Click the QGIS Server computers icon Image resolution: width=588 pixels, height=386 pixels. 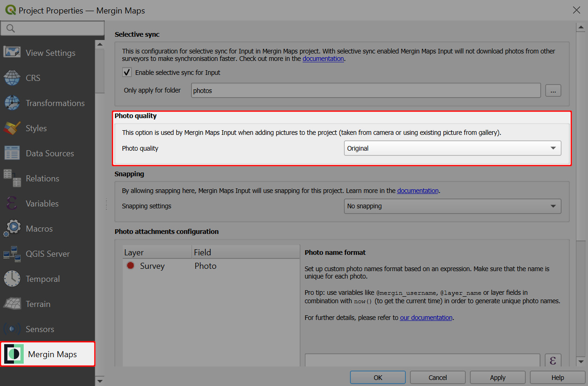tap(12, 253)
